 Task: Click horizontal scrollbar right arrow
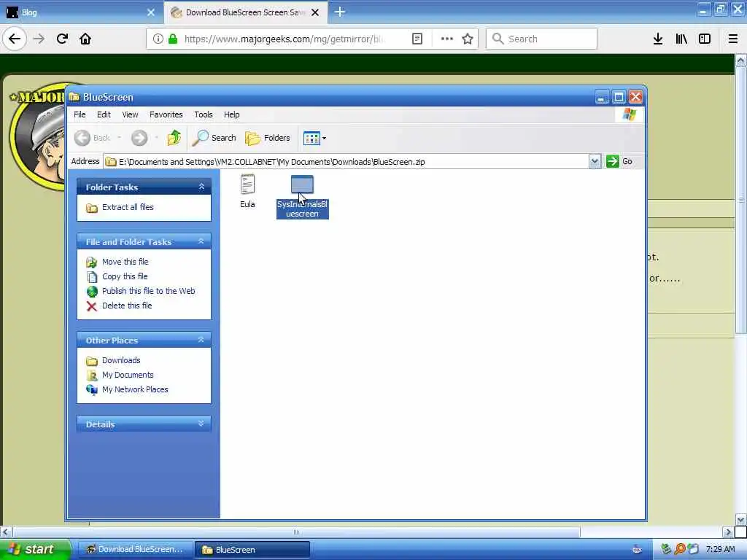point(728,532)
